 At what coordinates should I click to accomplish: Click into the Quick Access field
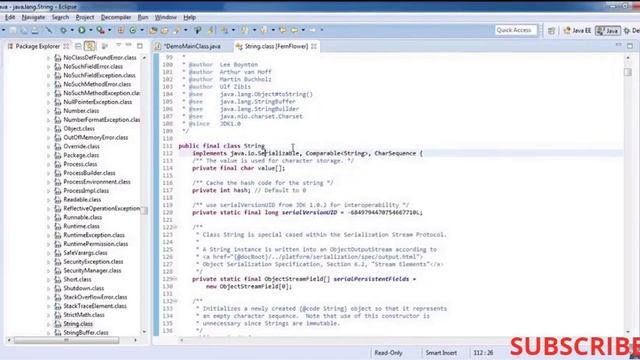click(515, 30)
